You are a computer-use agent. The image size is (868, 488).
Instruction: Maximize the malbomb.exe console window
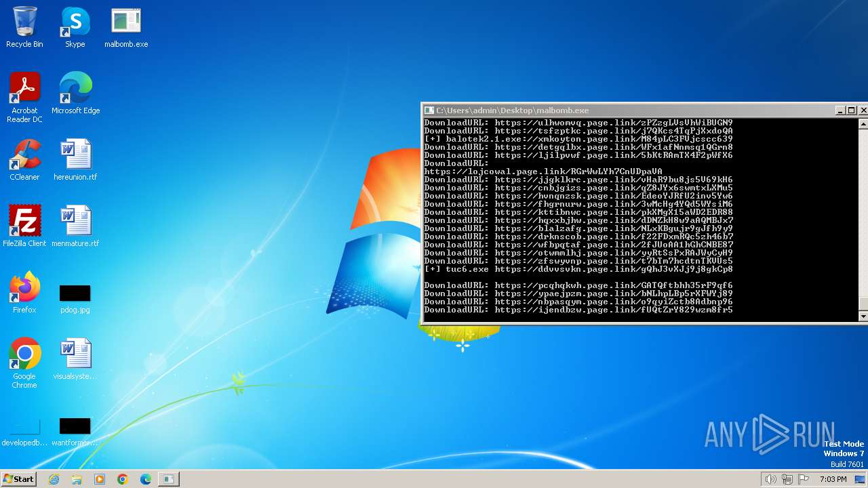coord(852,110)
